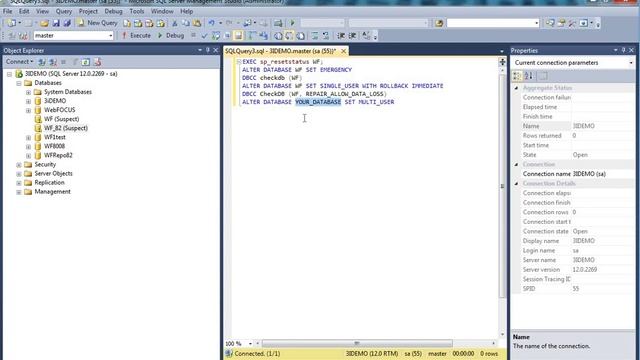
Task: Click the Save icon in the toolbar
Action: point(56,23)
